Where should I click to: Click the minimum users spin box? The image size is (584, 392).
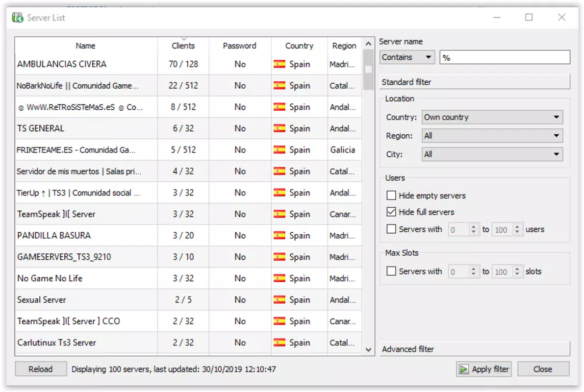tap(463, 229)
